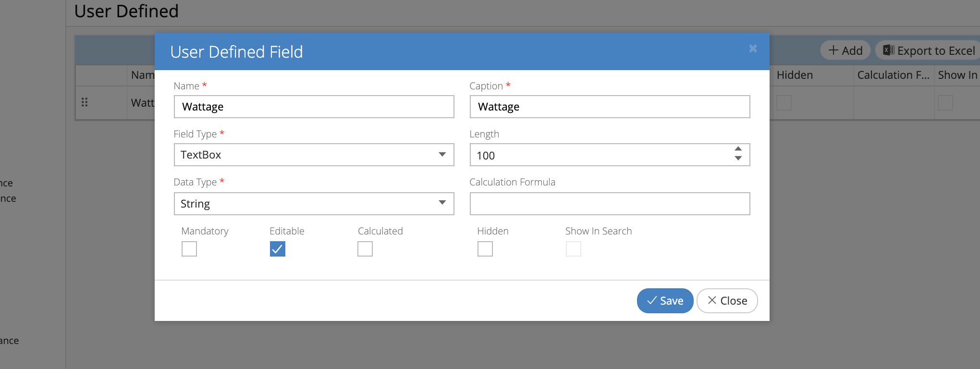Screen dimensions: 980x369
Task: Uncheck the Editable checkbox
Action: (278, 249)
